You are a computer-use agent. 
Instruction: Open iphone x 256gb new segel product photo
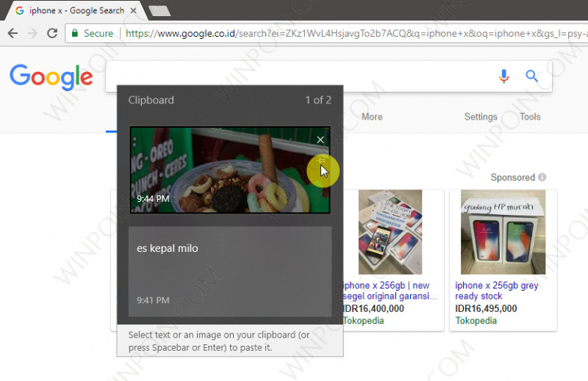390,232
